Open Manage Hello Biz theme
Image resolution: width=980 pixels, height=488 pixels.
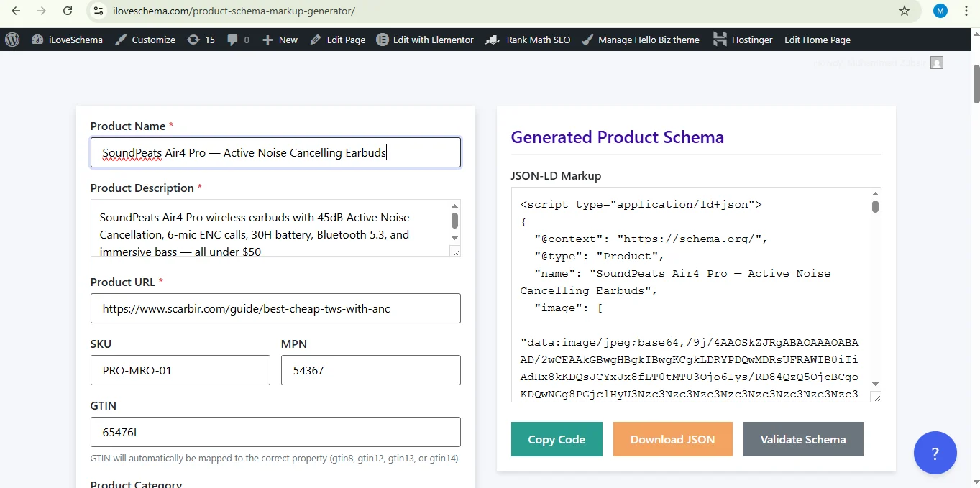point(640,40)
